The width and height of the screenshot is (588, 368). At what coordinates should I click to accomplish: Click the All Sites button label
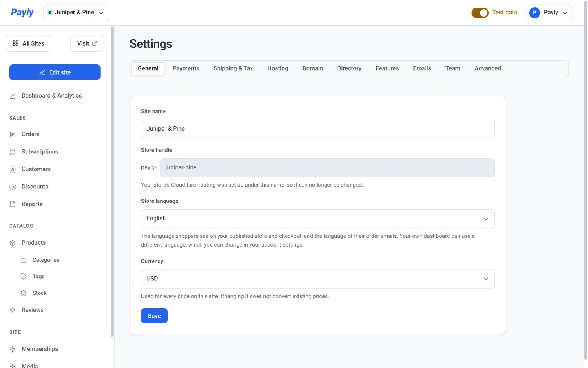coord(33,43)
